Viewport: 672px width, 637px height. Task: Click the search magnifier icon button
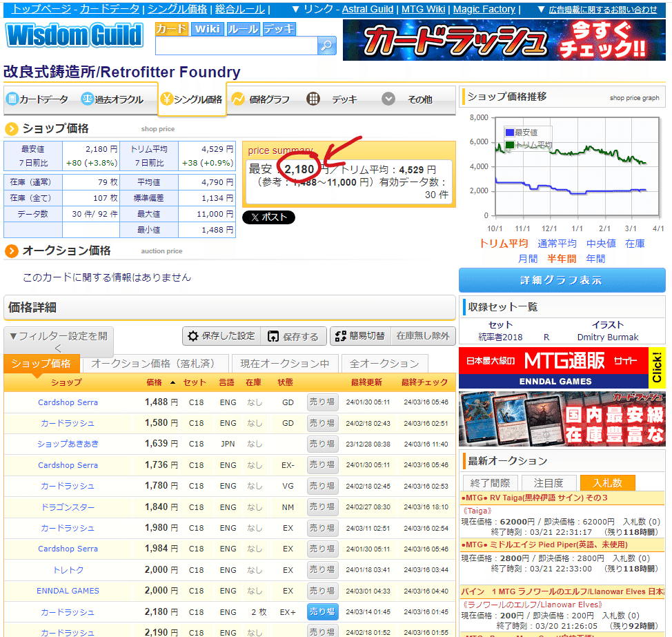click(x=327, y=46)
